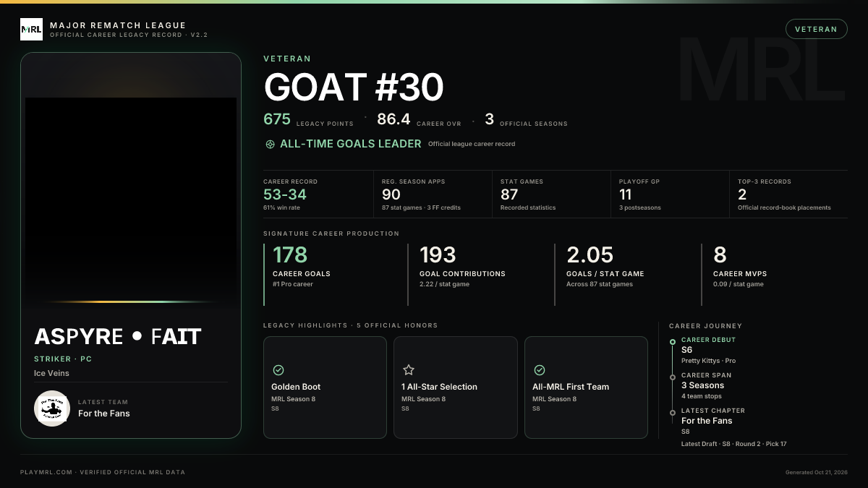Click the PLAYMRL.COM footer link
This screenshot has height=488, width=868.
tap(46, 472)
